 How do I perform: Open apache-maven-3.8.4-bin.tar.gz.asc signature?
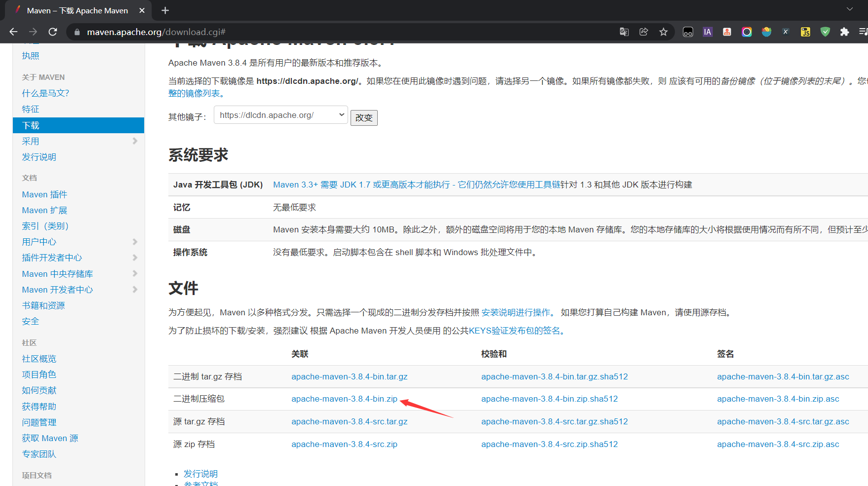(x=783, y=376)
